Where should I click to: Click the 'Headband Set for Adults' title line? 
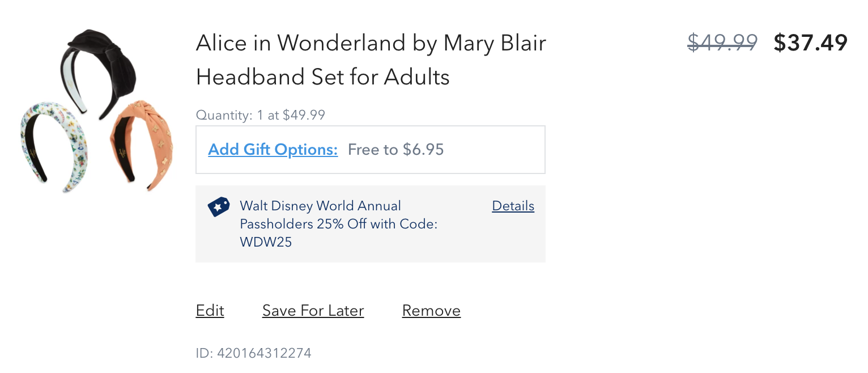coord(322,77)
